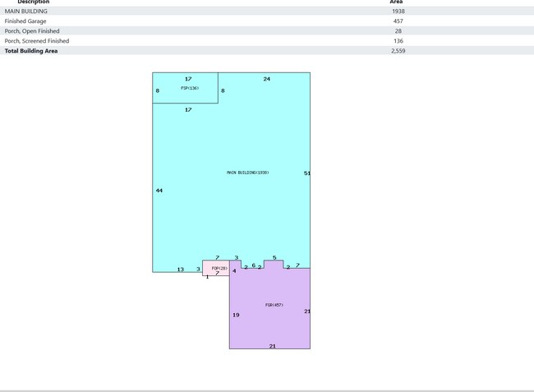
Task: Click the purple FGR(457) garage region
Action: (269, 308)
